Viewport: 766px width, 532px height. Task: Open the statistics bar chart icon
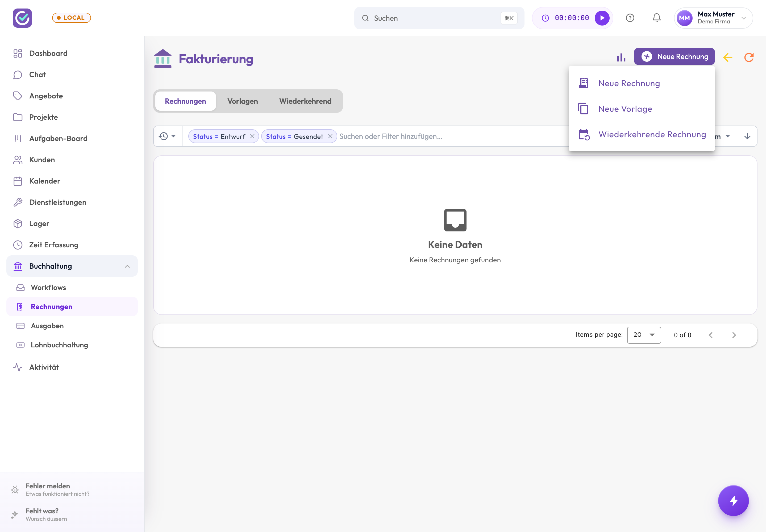[621, 57]
